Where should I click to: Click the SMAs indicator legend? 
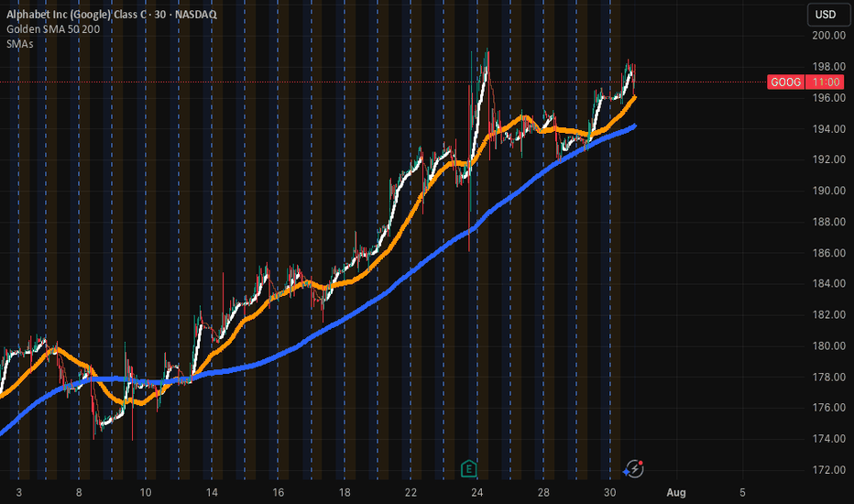tap(19, 44)
